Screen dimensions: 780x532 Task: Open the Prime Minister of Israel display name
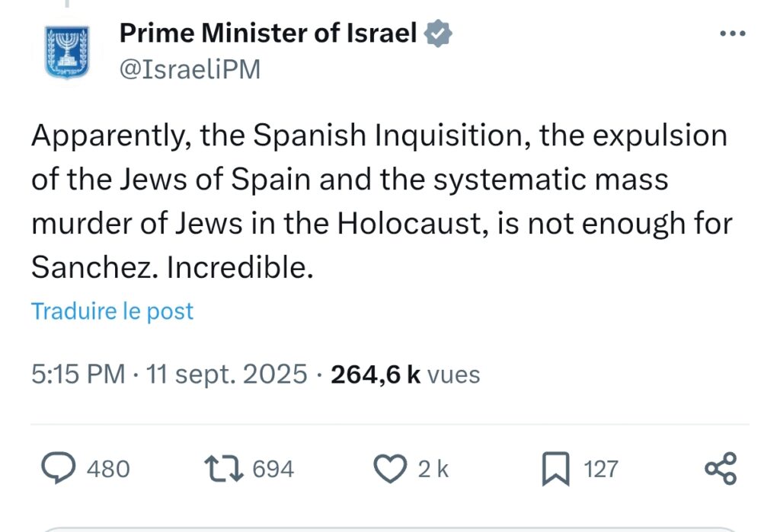click(x=269, y=33)
